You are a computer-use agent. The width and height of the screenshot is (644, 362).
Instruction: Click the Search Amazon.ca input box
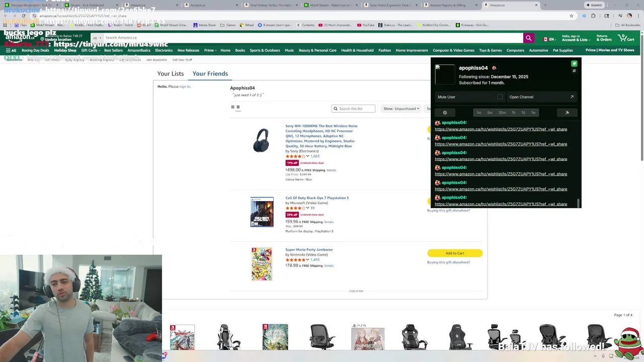[x=313, y=38]
